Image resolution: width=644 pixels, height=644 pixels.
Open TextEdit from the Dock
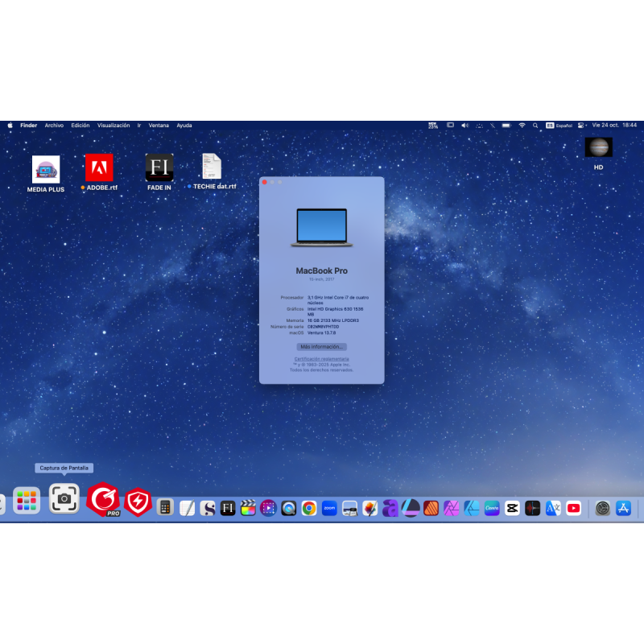(188, 508)
